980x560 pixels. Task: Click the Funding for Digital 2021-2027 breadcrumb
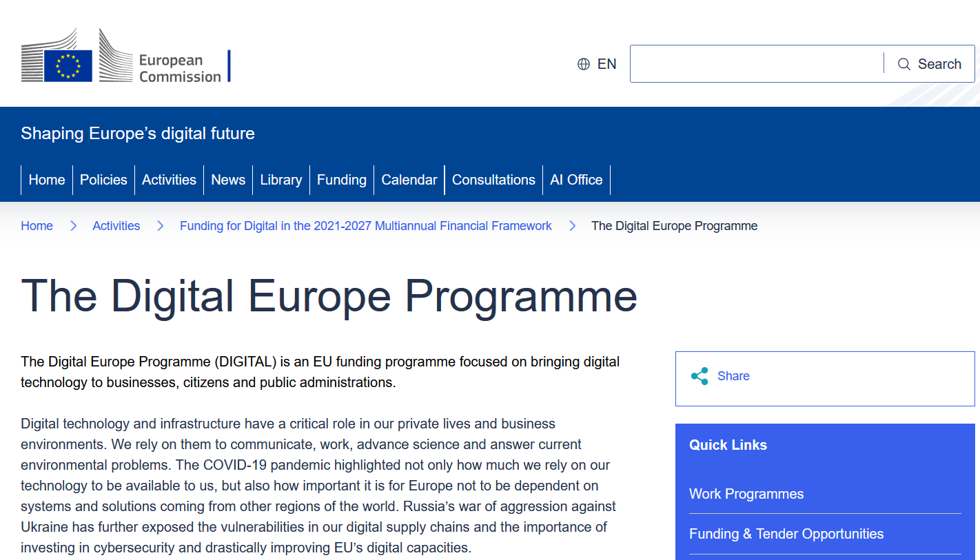[365, 226]
